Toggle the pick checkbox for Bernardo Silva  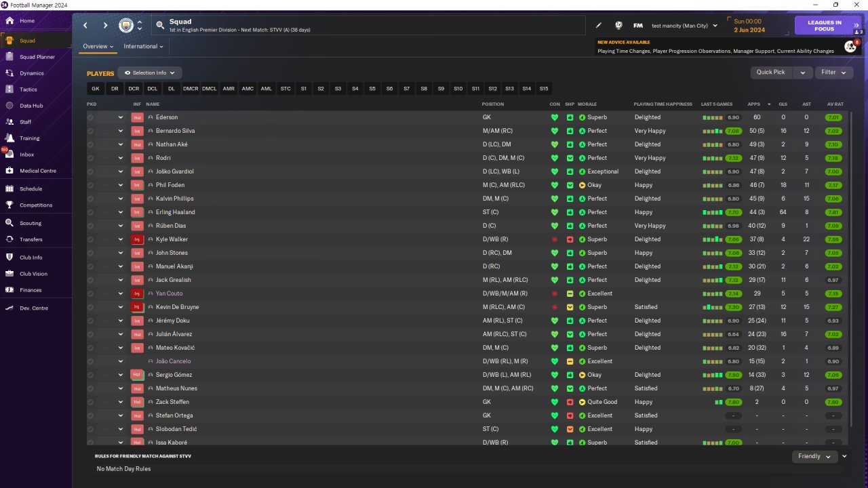[90, 131]
